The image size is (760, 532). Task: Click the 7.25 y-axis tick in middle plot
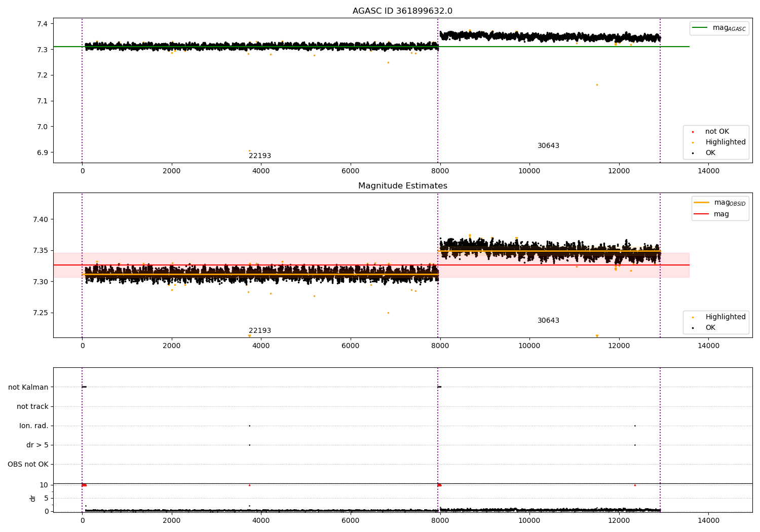pyautogui.click(x=40, y=313)
